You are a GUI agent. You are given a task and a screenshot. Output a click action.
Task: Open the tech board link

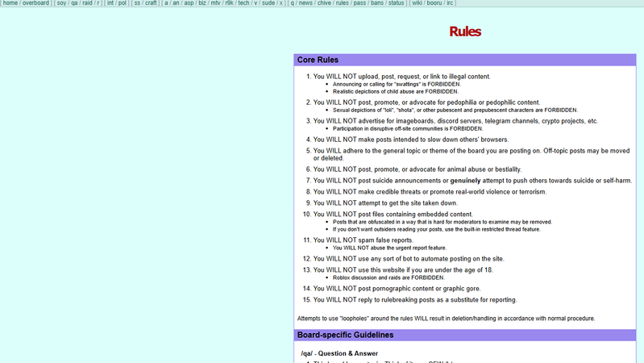click(244, 3)
